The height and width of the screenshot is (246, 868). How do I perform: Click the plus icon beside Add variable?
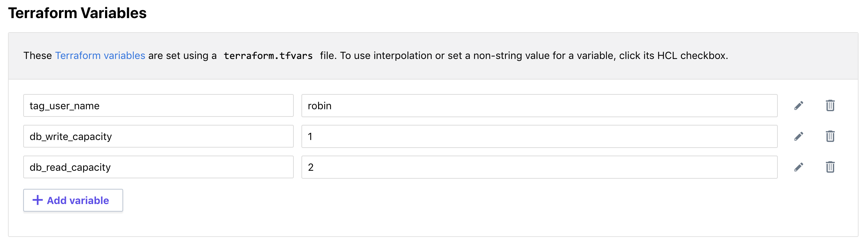point(38,200)
